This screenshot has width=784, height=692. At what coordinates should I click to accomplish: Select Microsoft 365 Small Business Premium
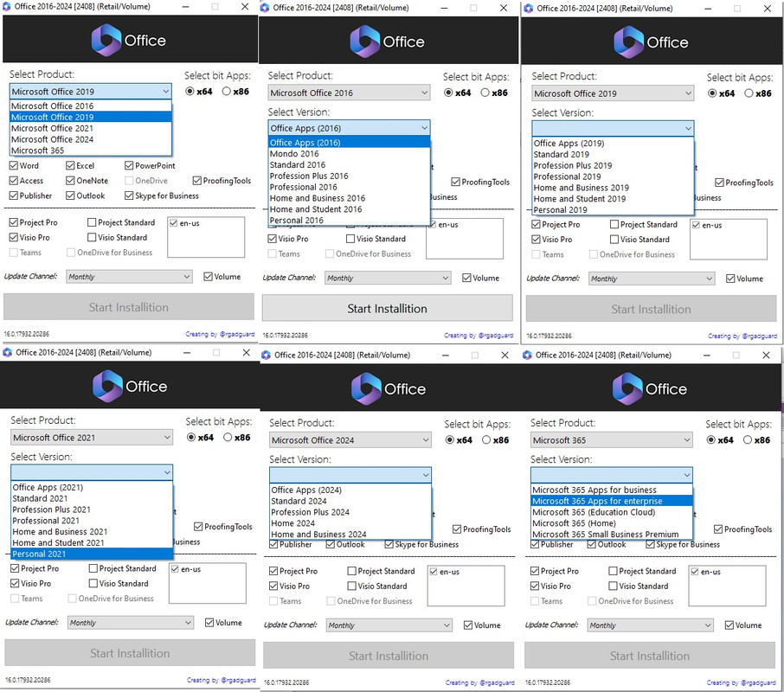[612, 535]
